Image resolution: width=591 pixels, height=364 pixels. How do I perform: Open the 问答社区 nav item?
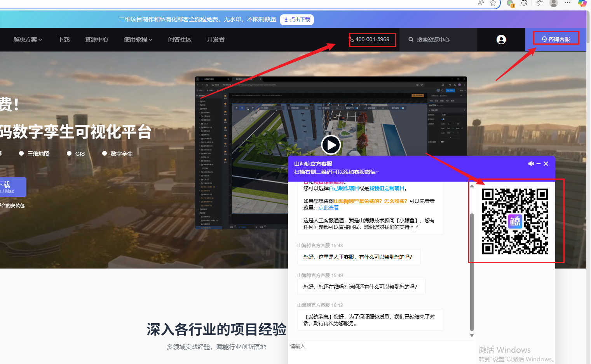click(x=180, y=40)
